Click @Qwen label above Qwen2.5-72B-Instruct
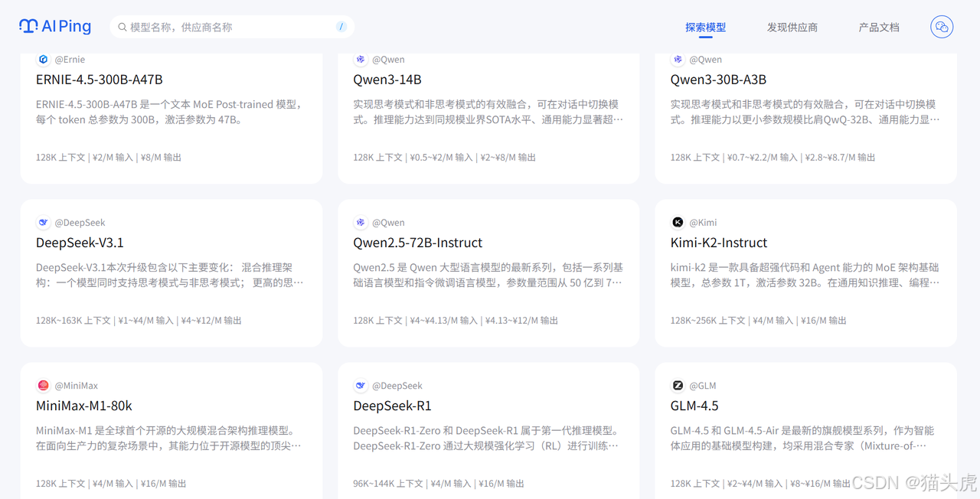This screenshot has height=499, width=980. click(x=388, y=223)
